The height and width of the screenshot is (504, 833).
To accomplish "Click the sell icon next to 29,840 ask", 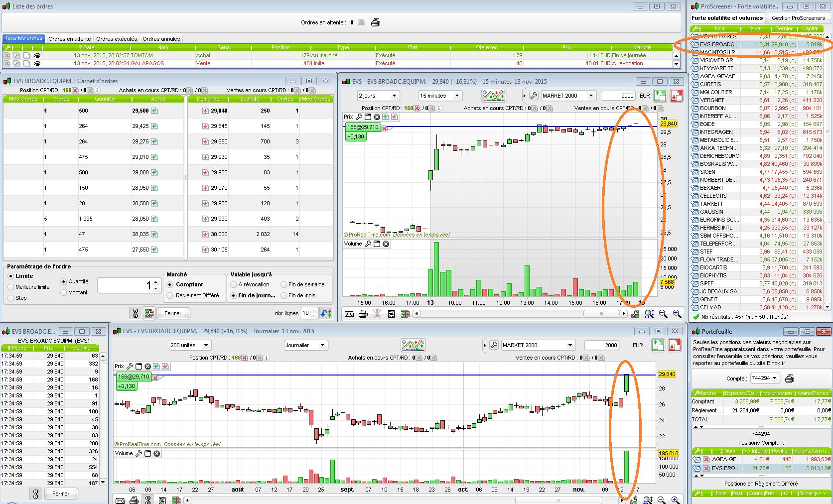I will (205, 111).
